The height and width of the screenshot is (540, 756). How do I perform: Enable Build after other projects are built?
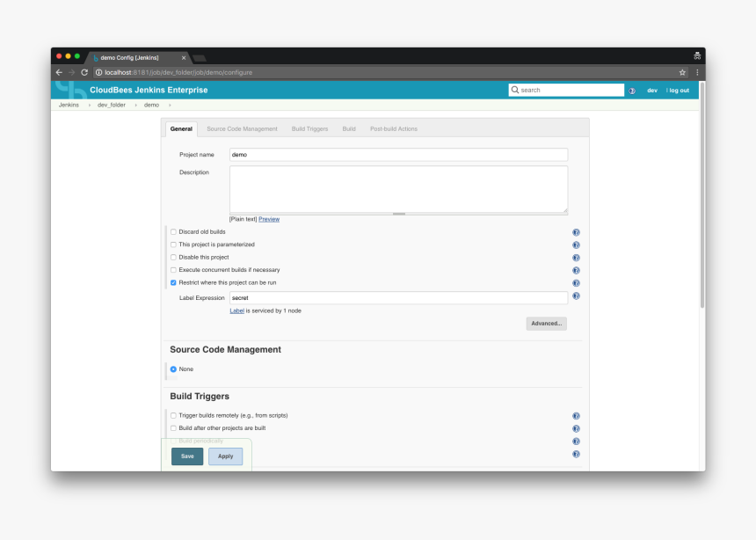(173, 428)
